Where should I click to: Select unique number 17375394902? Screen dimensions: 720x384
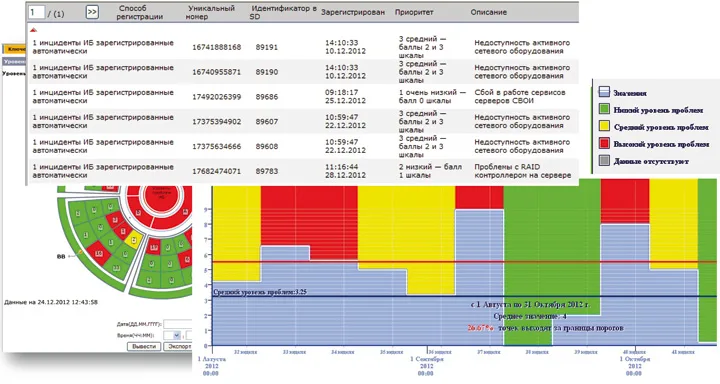[x=216, y=122]
